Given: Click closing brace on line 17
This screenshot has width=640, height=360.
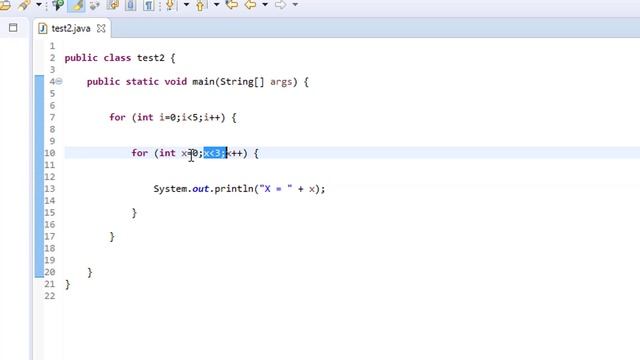Looking at the screenshot, I should tap(112, 237).
